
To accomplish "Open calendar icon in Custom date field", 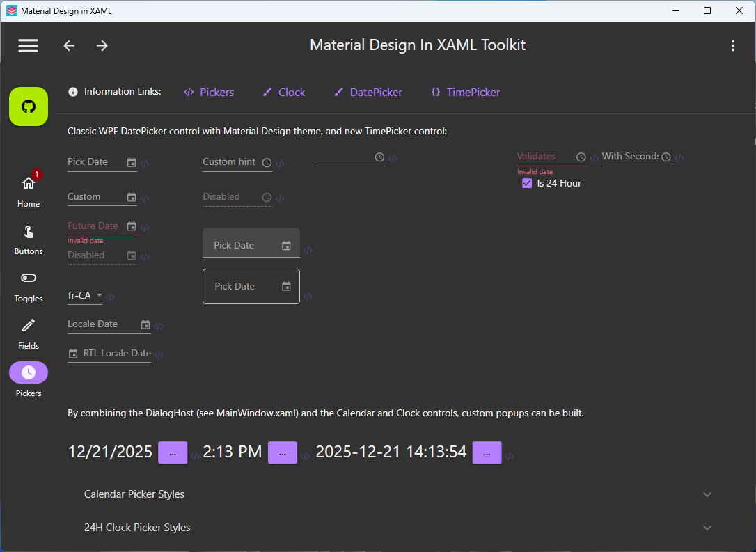I will (131, 197).
